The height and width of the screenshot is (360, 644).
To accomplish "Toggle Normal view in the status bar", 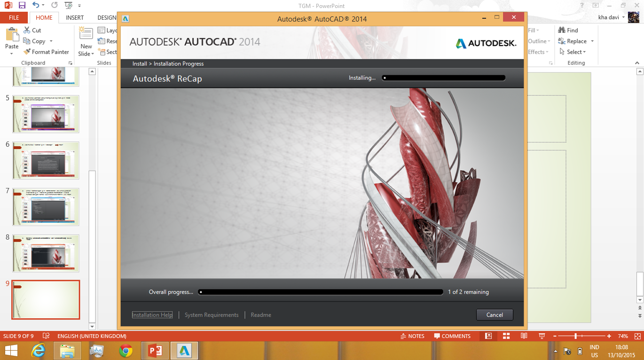I will [488, 336].
